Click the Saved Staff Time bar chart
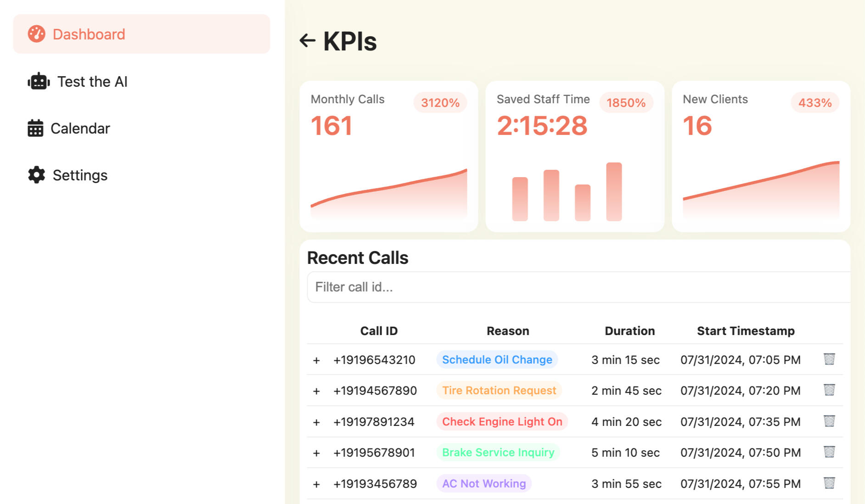This screenshot has height=504, width=865. (x=567, y=192)
